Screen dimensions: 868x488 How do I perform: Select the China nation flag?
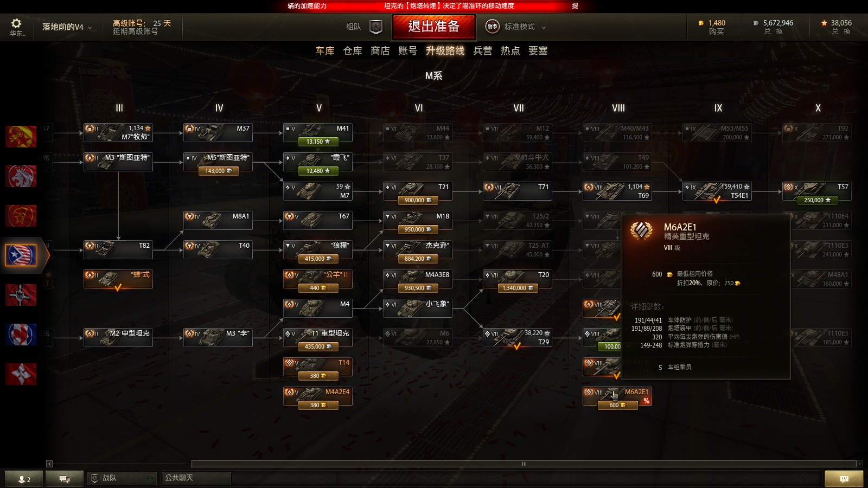21,216
